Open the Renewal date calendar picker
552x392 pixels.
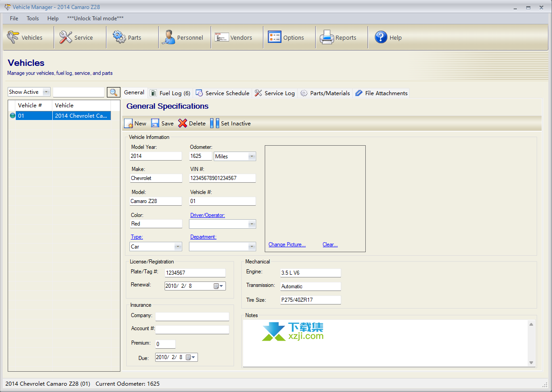[x=219, y=286]
